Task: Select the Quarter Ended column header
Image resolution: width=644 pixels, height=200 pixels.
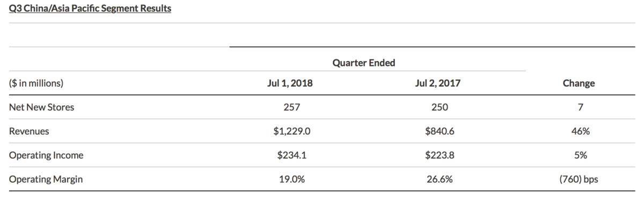Action: click(364, 63)
